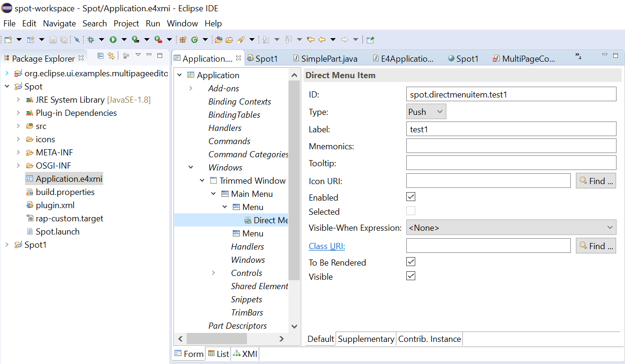This screenshot has width=625, height=364.
Task: Select the Binding Contexts tree item
Action: [x=239, y=102]
